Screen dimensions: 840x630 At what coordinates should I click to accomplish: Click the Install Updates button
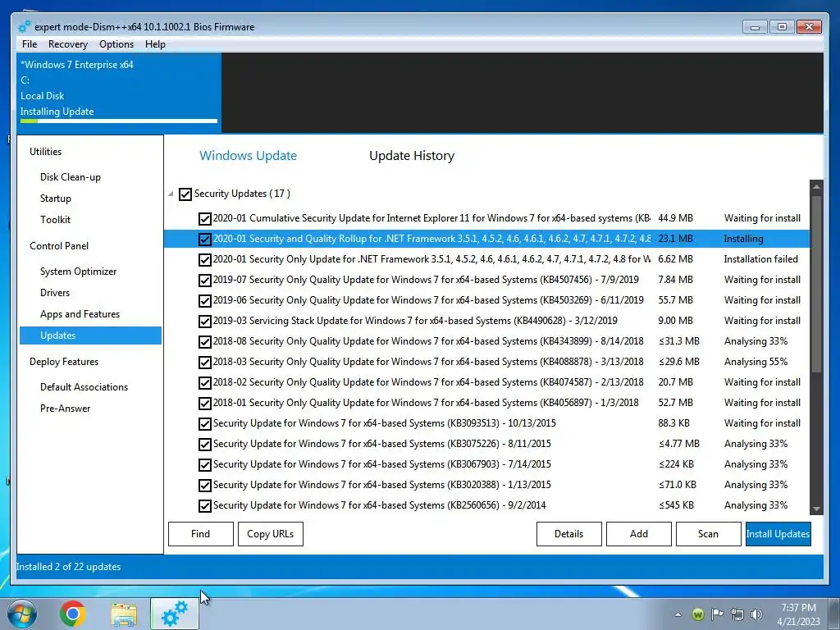point(778,533)
